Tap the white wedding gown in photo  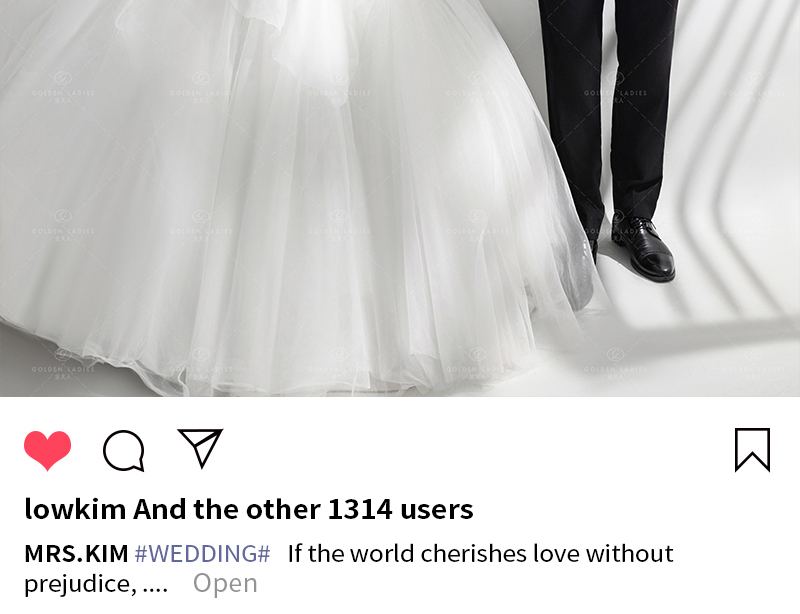(286, 204)
